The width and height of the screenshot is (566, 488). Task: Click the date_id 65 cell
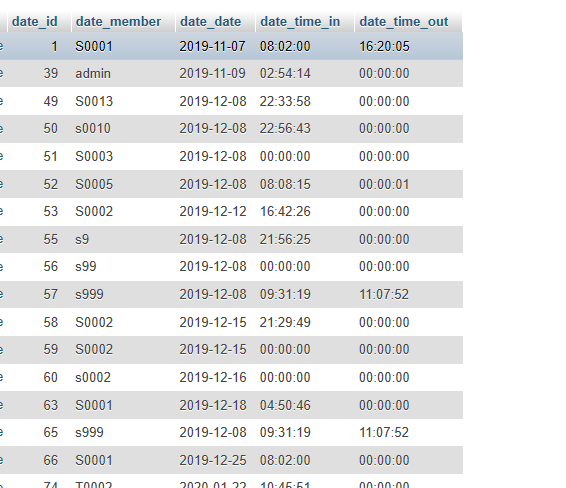[x=51, y=432]
